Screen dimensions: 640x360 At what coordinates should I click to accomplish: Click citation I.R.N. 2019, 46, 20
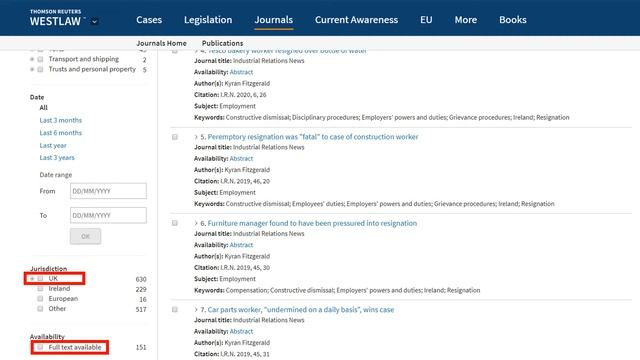coord(245,181)
